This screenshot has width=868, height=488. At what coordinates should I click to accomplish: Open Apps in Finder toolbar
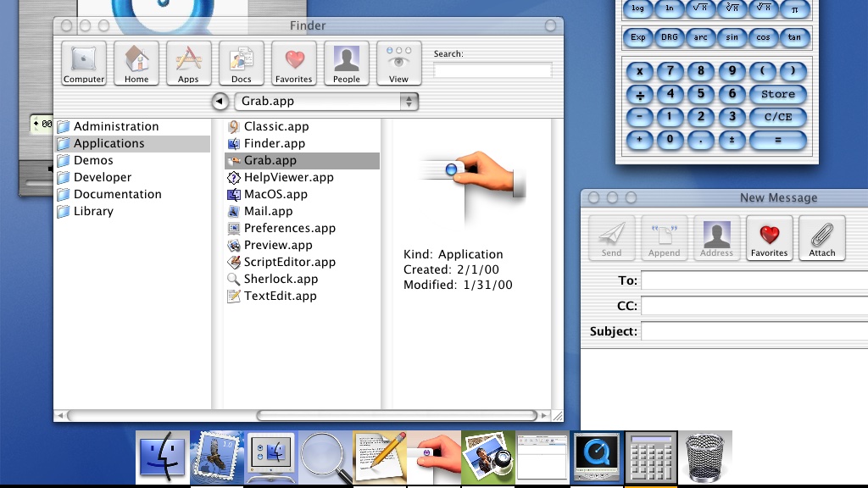188,63
